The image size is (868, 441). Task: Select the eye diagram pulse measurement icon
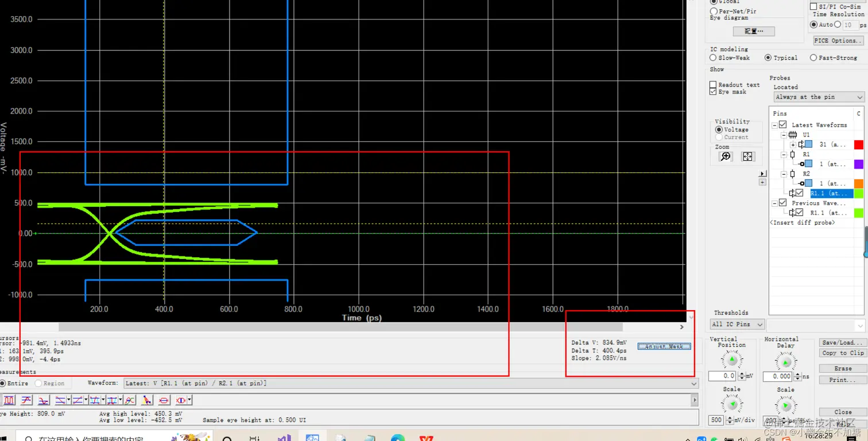[9, 400]
